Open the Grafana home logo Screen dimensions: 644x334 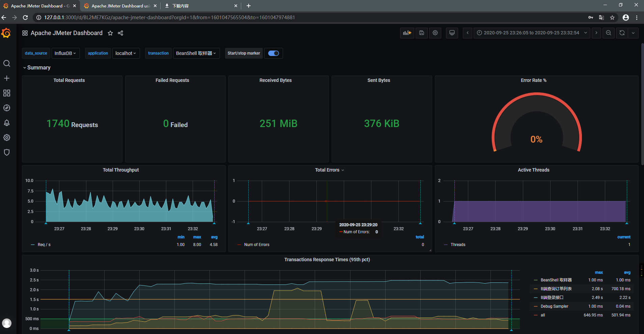pyautogui.click(x=6, y=33)
